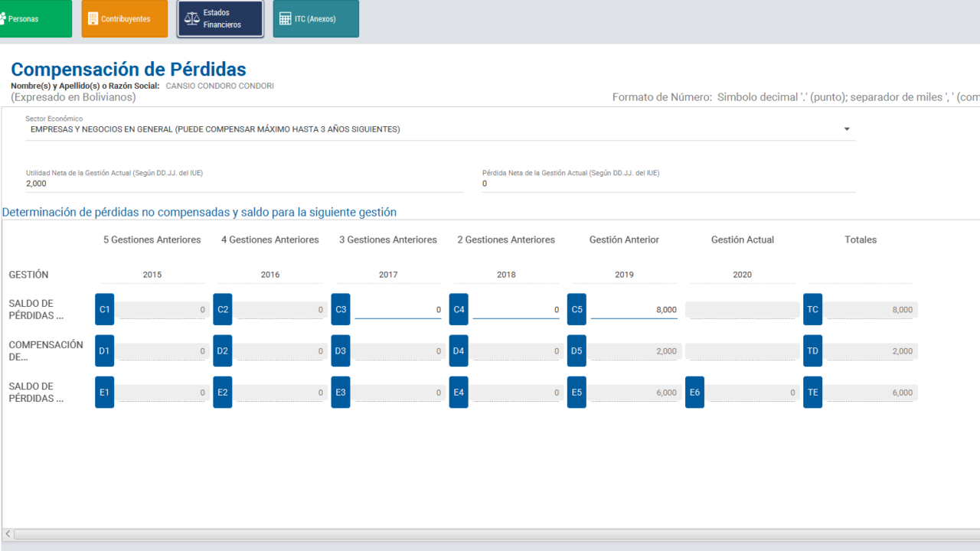Click the TC totals badge
Viewport: 980px width, 551px height.
point(812,309)
